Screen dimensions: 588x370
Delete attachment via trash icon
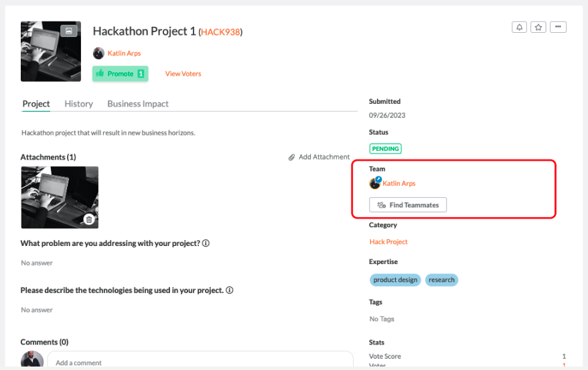point(89,220)
